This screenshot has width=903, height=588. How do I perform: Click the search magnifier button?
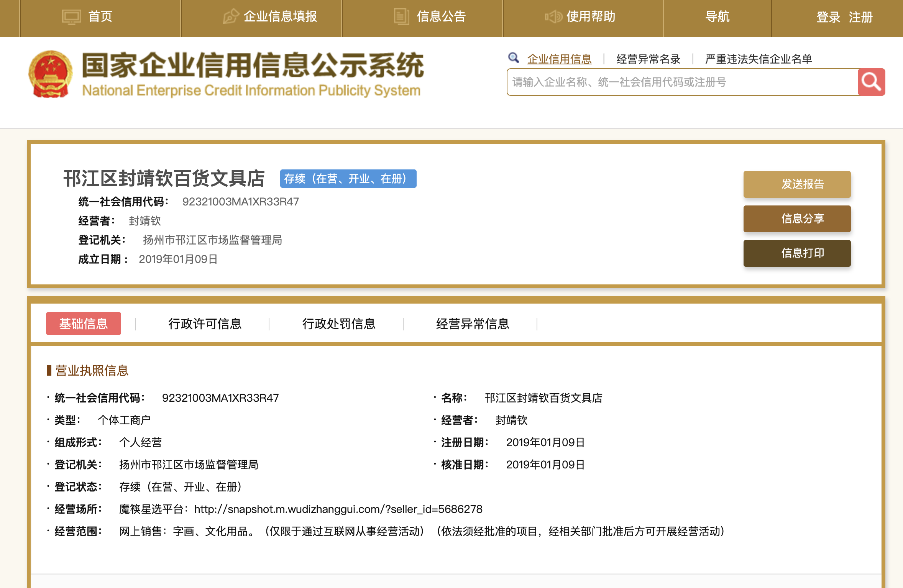pos(871,82)
